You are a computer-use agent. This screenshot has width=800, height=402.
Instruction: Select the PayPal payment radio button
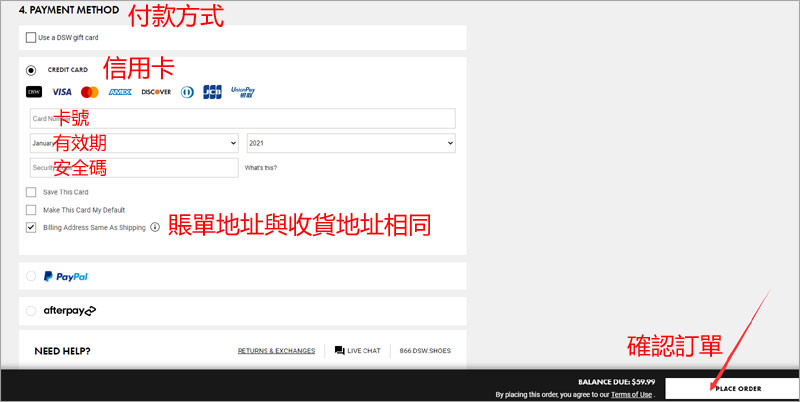pyautogui.click(x=31, y=276)
